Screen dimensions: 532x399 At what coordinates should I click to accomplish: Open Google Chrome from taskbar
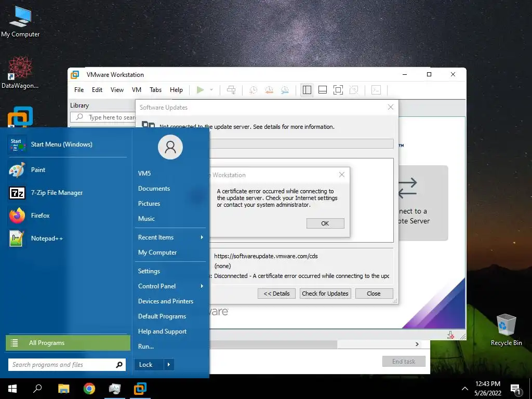click(89, 389)
